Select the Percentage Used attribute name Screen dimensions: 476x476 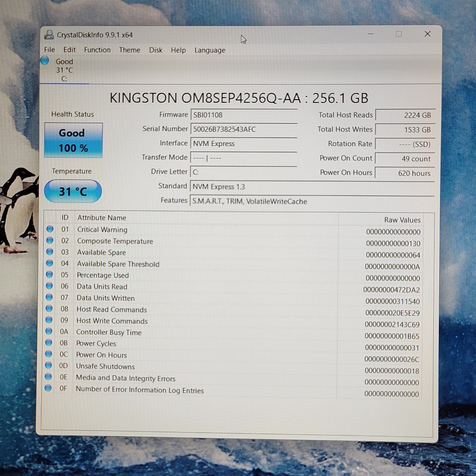coord(103,275)
